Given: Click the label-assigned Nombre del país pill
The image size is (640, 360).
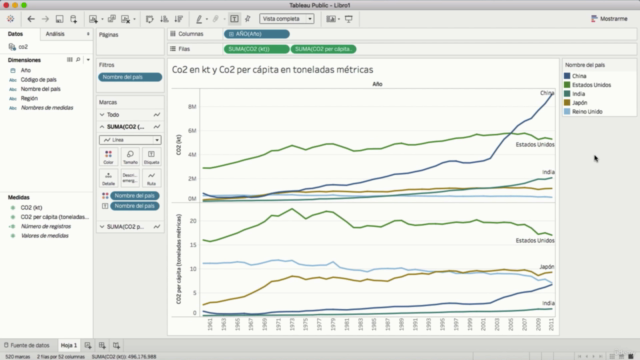Looking at the screenshot, I should pyautogui.click(x=135, y=206).
